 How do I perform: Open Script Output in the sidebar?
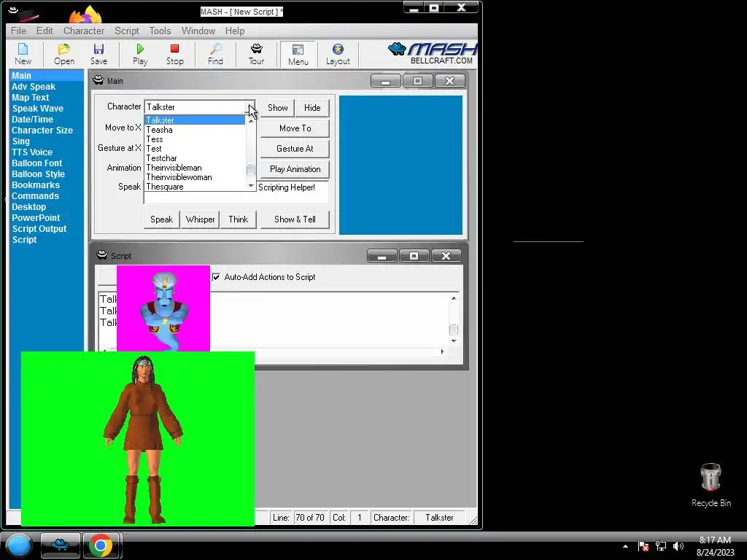click(39, 229)
